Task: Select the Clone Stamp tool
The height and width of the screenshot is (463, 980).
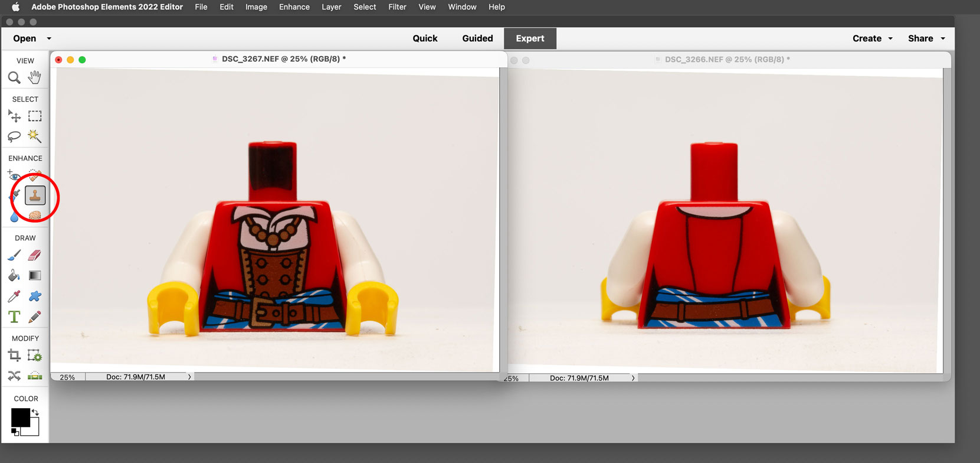Action: (35, 195)
